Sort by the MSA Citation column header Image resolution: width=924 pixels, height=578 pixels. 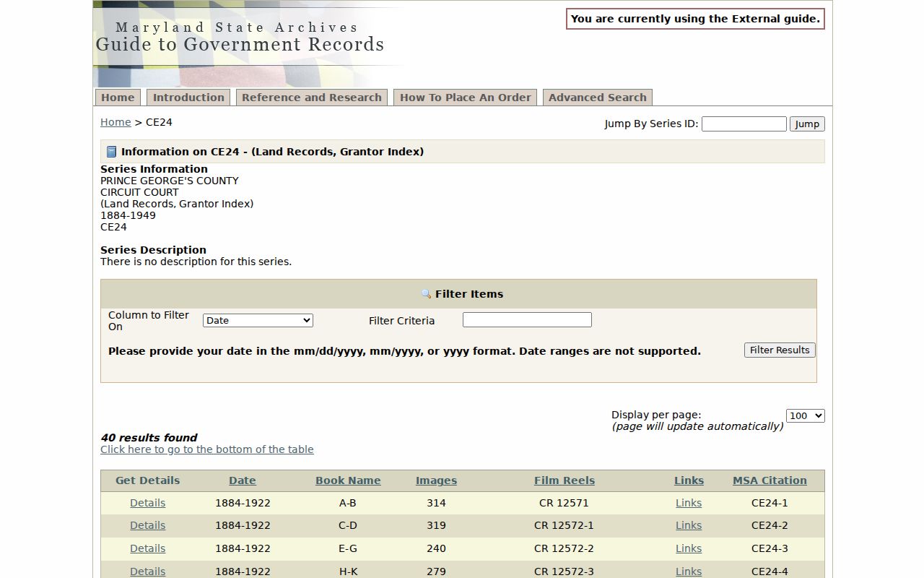click(770, 480)
